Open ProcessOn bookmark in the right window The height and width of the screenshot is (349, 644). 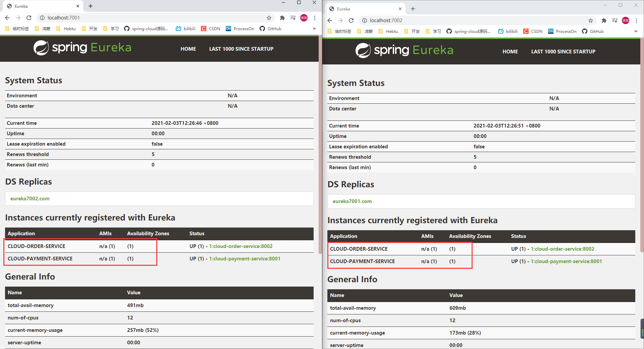[562, 31]
